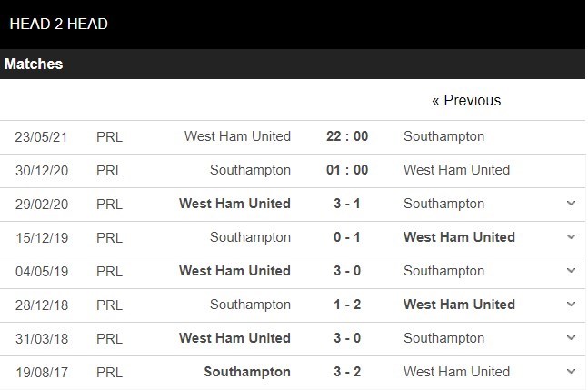Image resolution: width=588 pixels, height=390 pixels.
Task: Click the 3 - 2 score result
Action: [x=347, y=371]
